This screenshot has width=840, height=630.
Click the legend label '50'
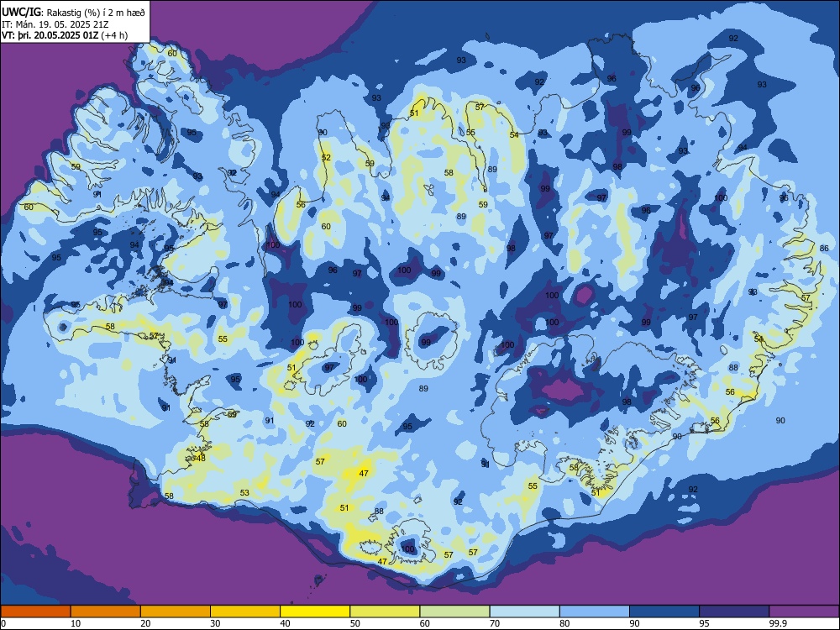pyautogui.click(x=354, y=623)
